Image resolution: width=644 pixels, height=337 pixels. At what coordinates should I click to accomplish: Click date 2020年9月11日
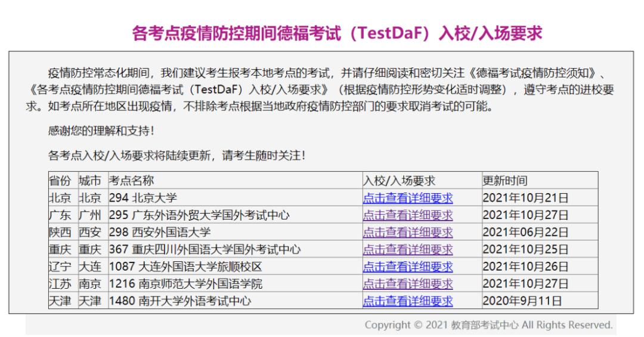[x=522, y=301]
